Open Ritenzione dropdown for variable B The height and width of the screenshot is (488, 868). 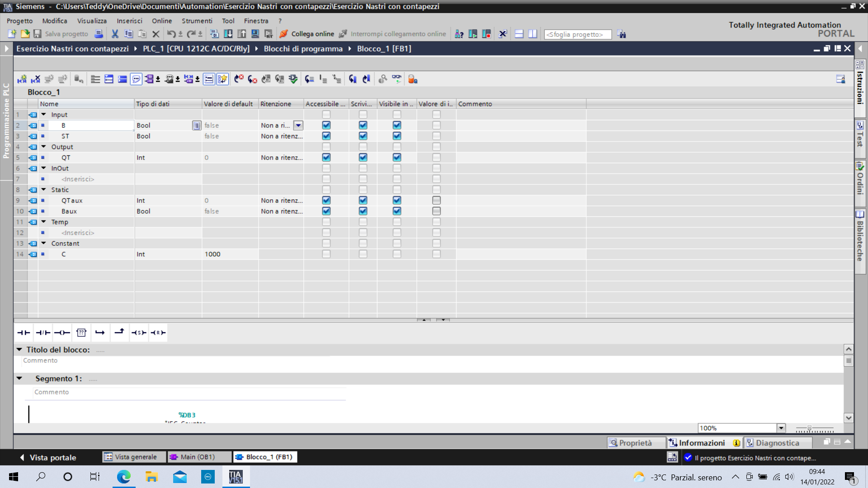(x=298, y=125)
